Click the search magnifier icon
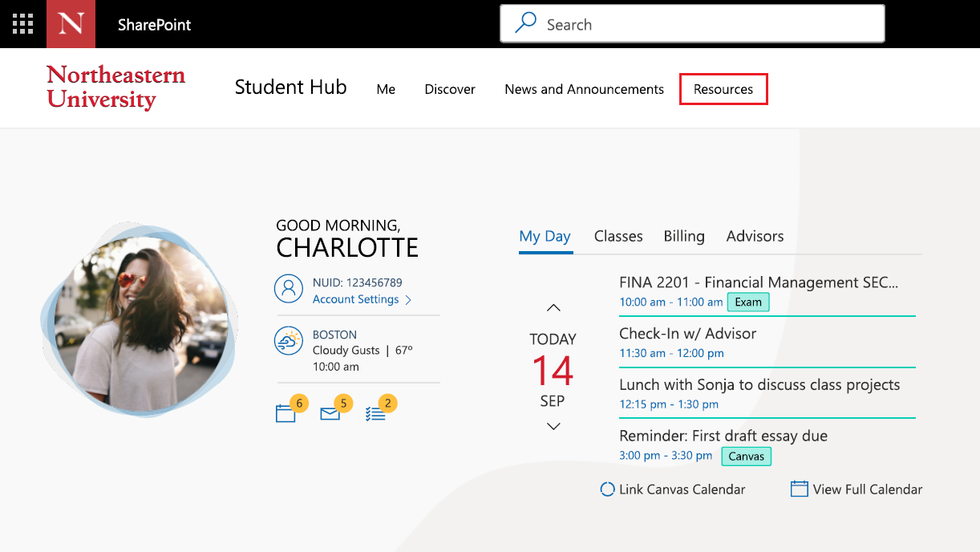 (525, 23)
